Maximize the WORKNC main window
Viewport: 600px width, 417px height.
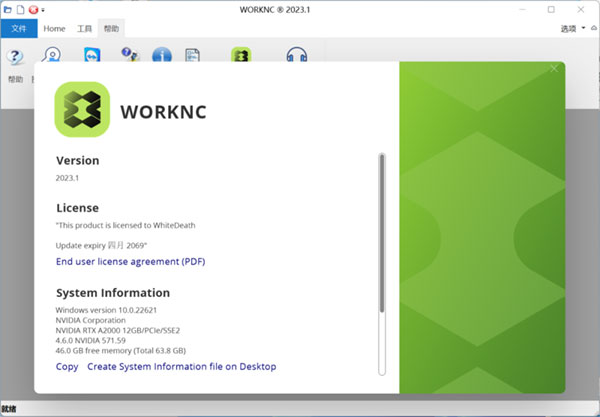(x=551, y=10)
